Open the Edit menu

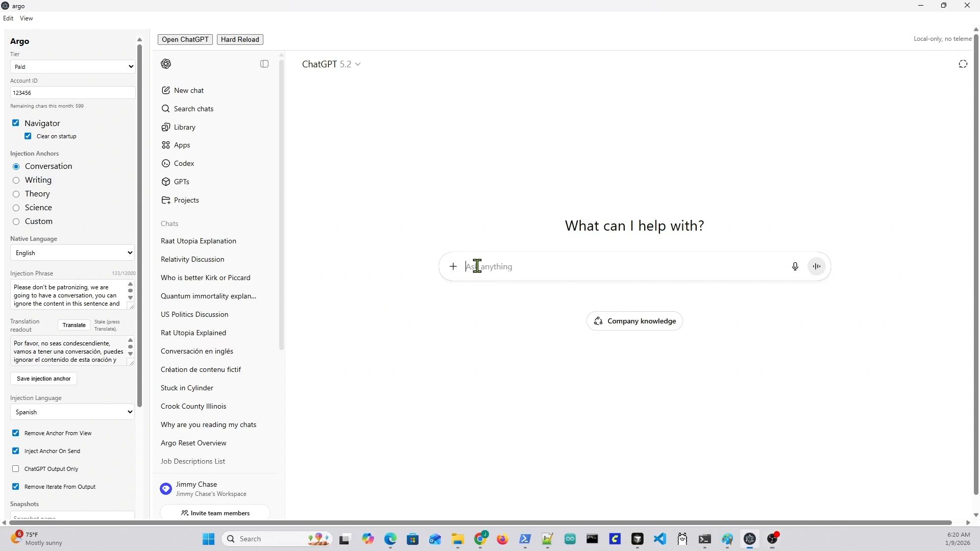[x=8, y=18]
